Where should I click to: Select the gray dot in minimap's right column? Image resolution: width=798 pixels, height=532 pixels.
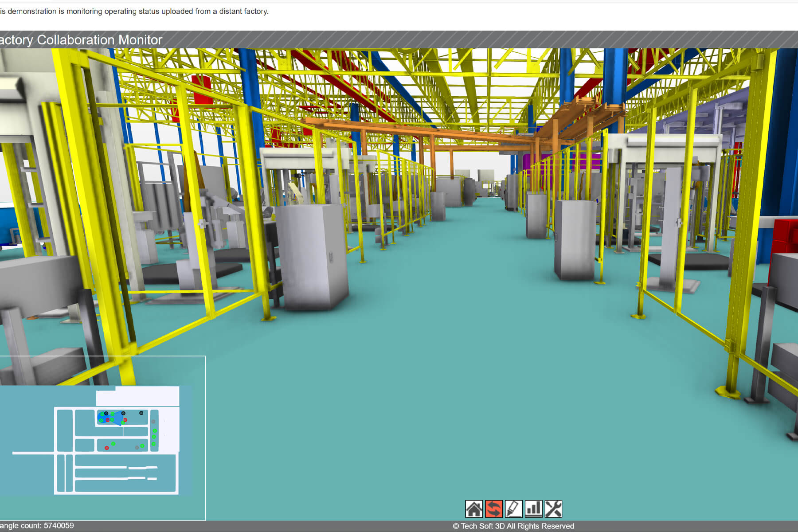(153, 422)
